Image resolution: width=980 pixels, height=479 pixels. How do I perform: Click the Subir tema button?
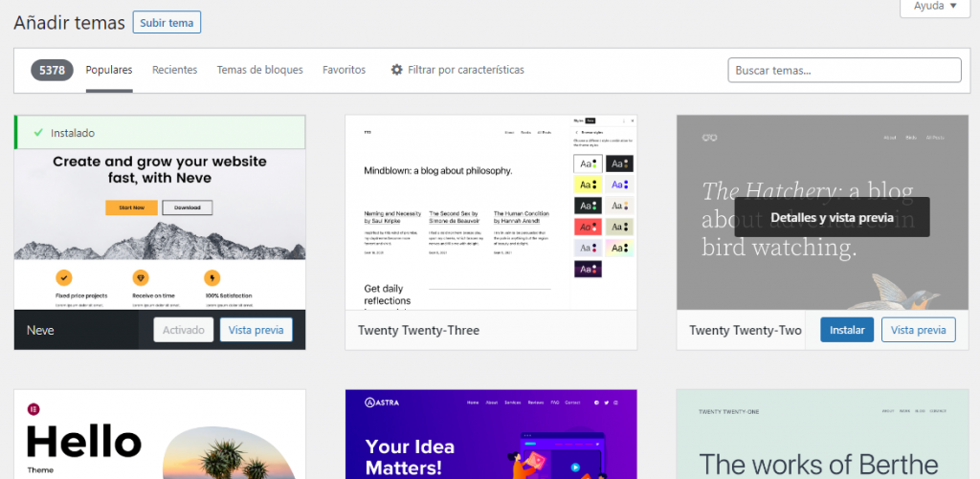click(x=167, y=23)
